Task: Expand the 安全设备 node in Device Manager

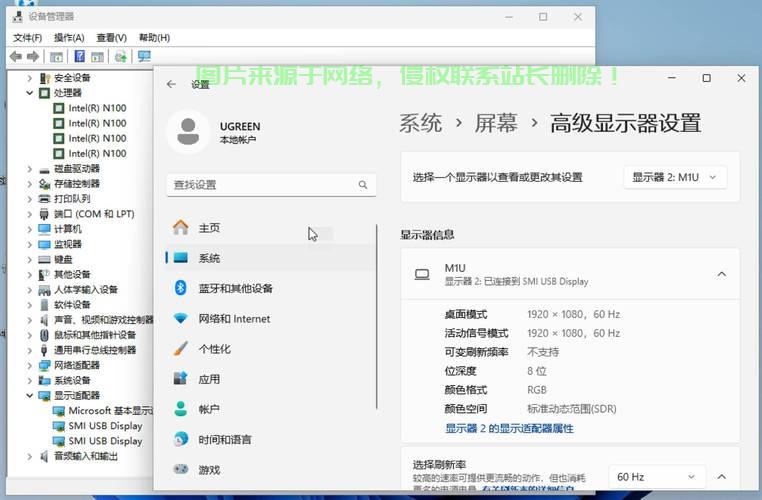Action: 30,78
